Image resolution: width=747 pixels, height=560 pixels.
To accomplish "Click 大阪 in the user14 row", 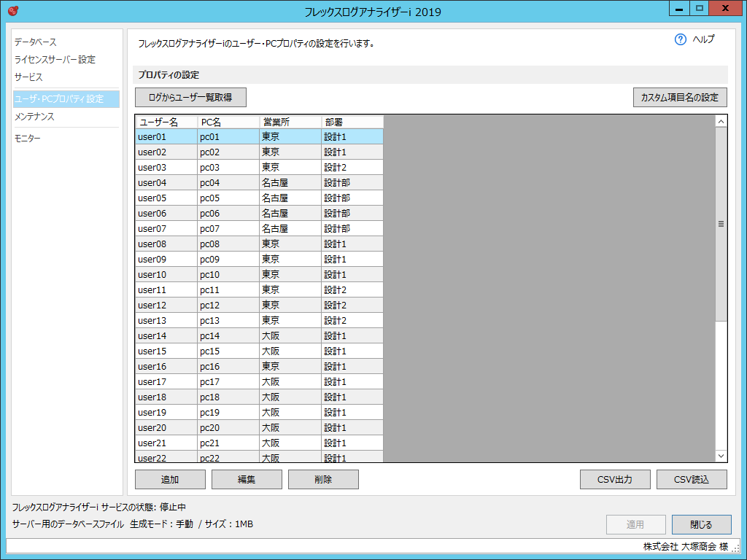I will pos(290,335).
